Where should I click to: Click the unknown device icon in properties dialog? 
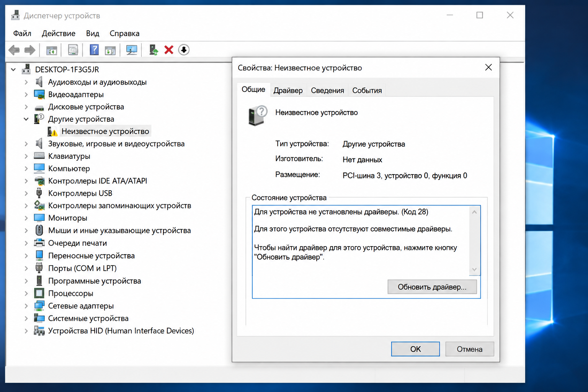tap(258, 116)
